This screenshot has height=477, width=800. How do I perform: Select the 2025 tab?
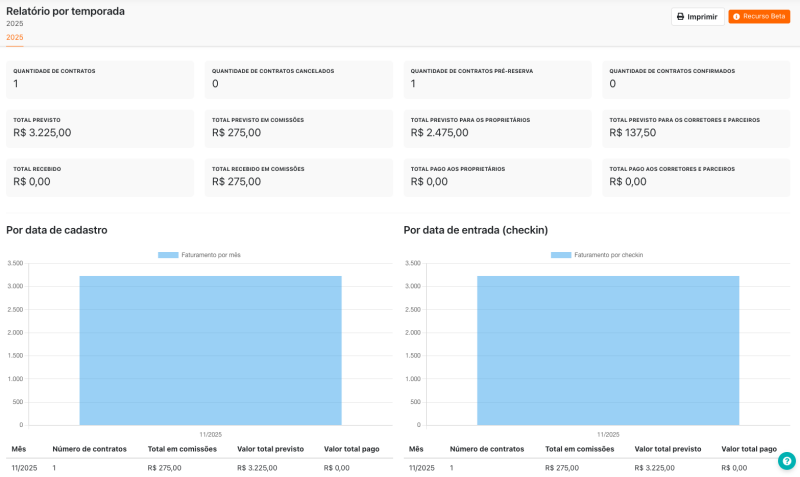point(15,38)
